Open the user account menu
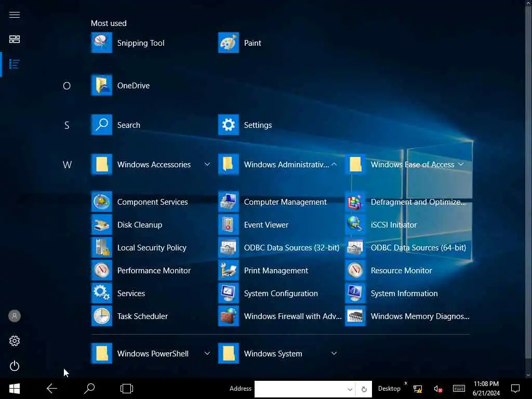The height and width of the screenshot is (399, 532). point(14,316)
